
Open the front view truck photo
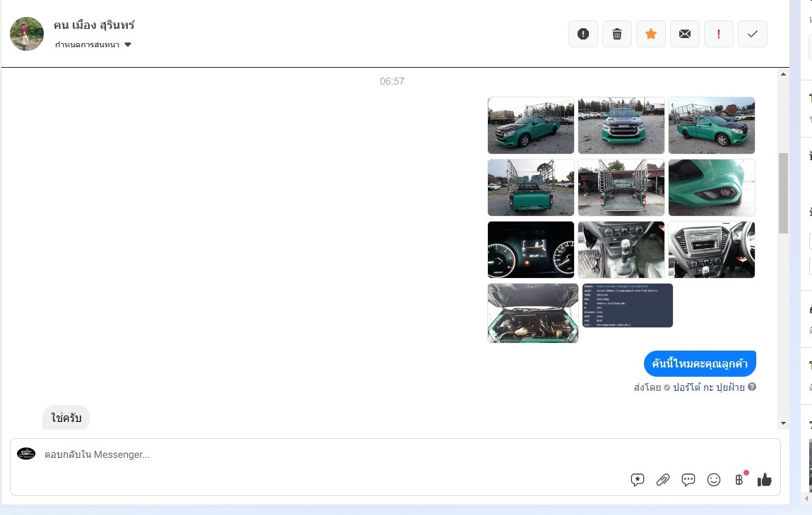pos(621,126)
